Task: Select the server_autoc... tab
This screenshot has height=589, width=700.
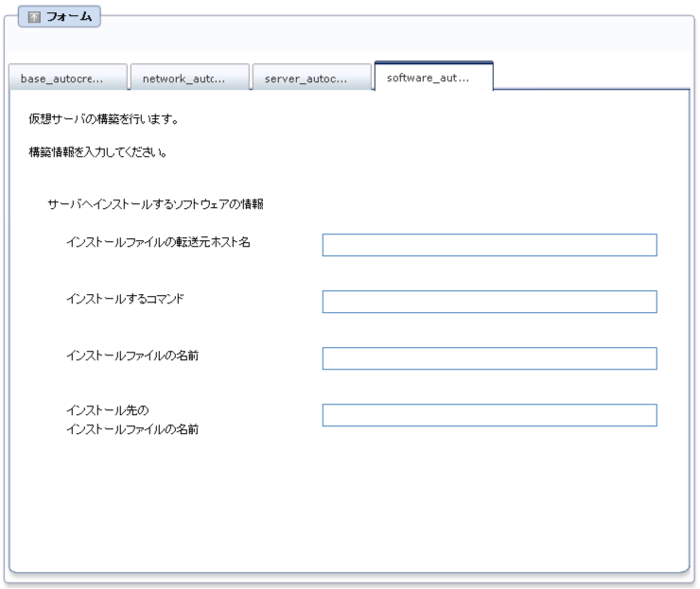Action: 311,78
